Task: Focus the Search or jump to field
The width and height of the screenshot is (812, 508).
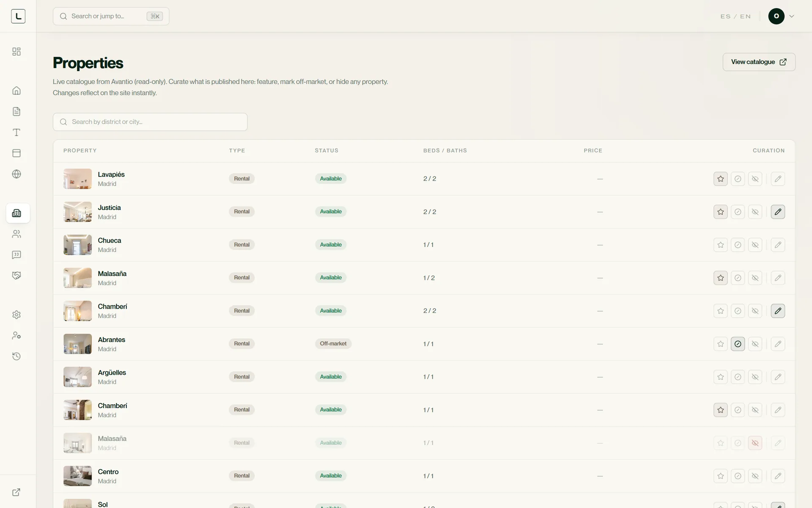Action: tap(111, 16)
